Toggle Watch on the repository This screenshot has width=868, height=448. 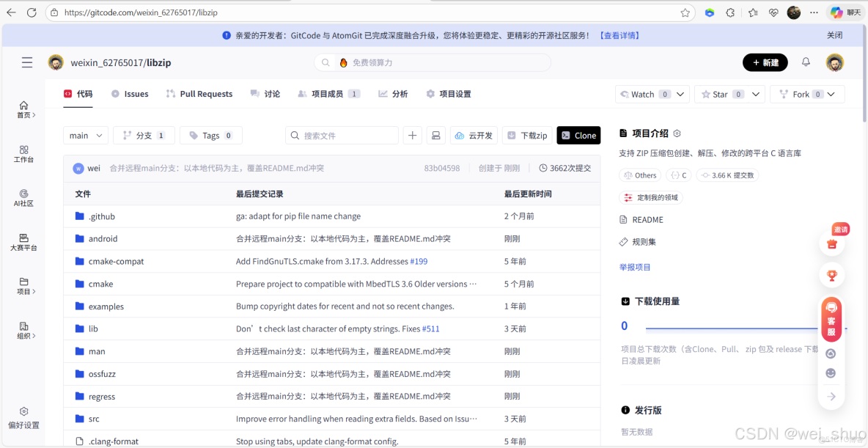pyautogui.click(x=644, y=94)
